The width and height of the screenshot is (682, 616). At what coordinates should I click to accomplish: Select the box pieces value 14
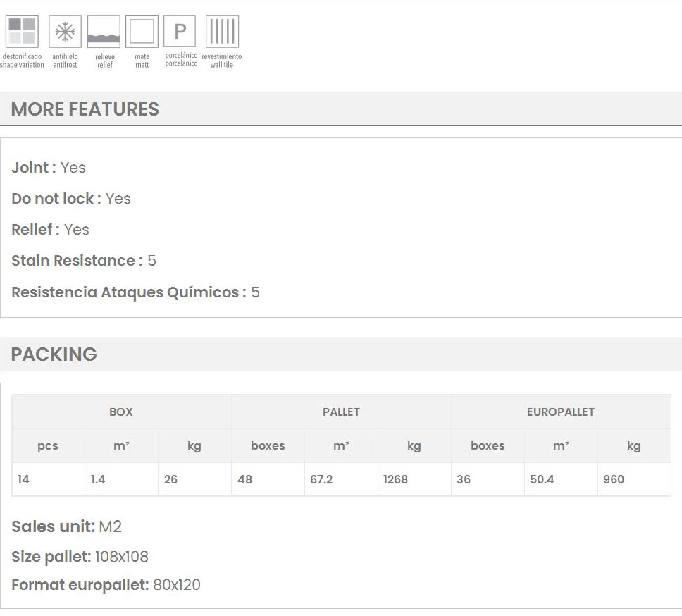tap(24, 479)
